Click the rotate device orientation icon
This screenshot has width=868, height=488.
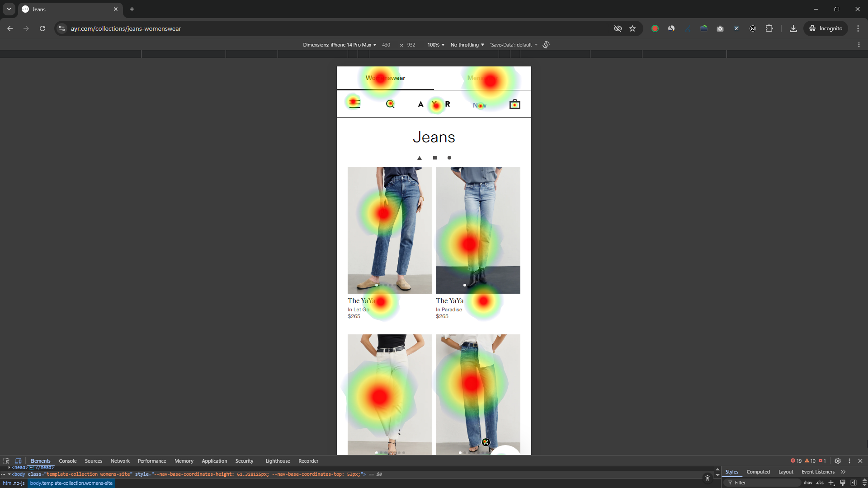click(x=546, y=45)
